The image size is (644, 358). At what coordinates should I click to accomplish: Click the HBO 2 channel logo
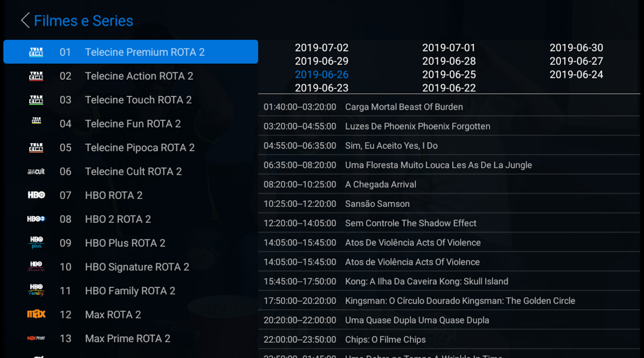36,219
